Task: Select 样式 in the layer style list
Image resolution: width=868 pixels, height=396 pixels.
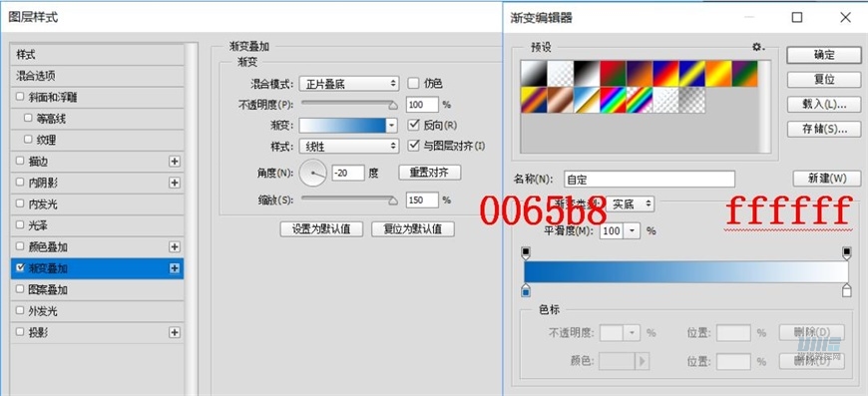Action: (98, 54)
